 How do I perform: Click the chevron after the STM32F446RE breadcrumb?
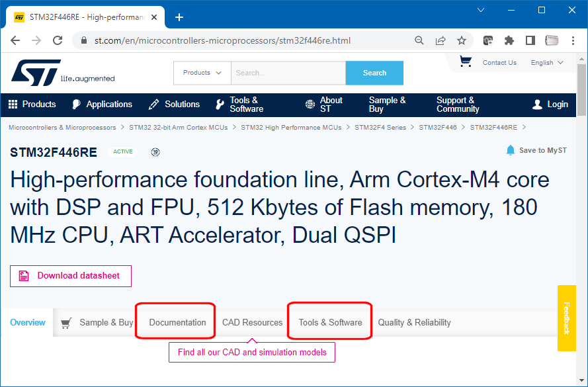524,128
